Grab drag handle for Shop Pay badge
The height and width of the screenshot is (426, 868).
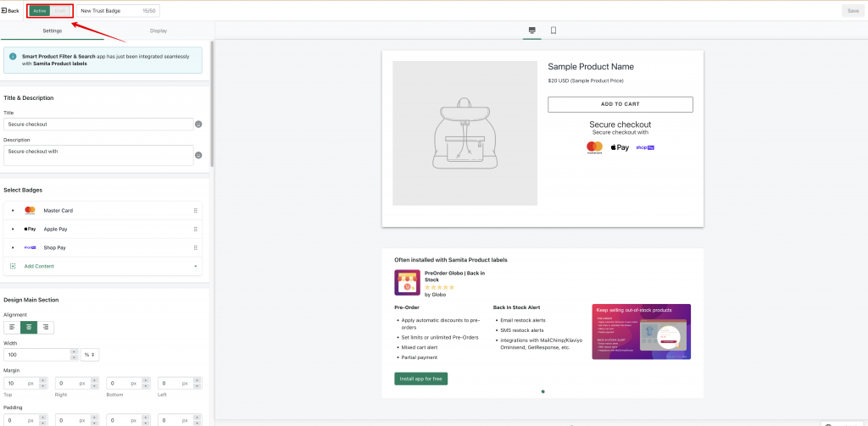(196, 248)
